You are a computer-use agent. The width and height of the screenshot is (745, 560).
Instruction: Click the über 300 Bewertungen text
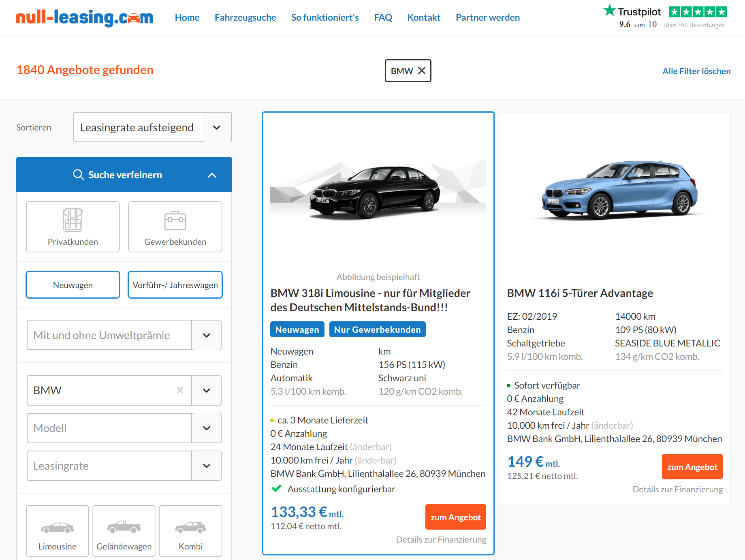[694, 25]
